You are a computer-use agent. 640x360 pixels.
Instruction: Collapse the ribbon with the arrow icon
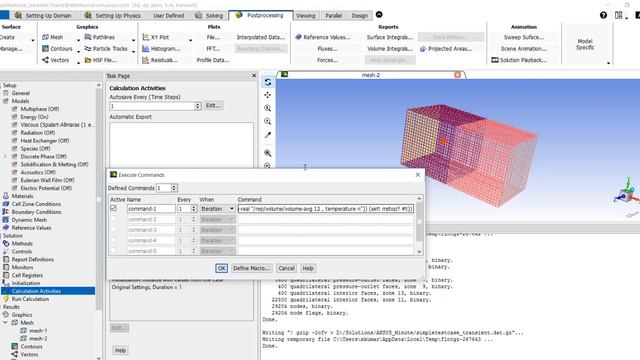(379, 15)
